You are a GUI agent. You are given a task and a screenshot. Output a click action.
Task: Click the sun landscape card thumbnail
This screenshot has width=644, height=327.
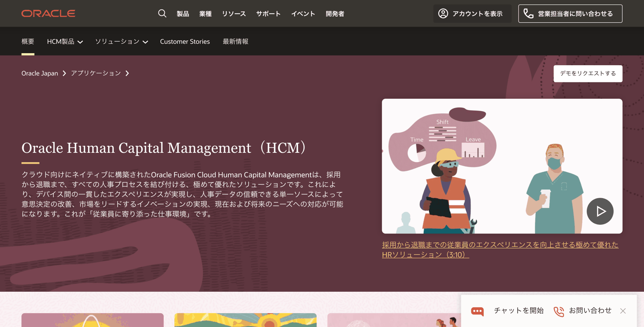point(246,320)
